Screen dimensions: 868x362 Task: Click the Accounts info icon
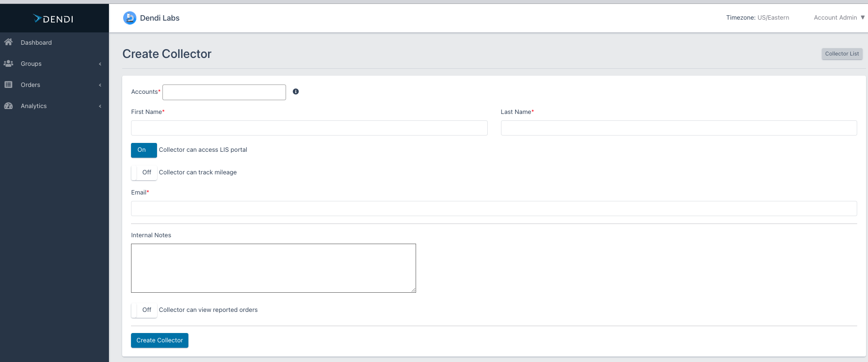pos(296,91)
